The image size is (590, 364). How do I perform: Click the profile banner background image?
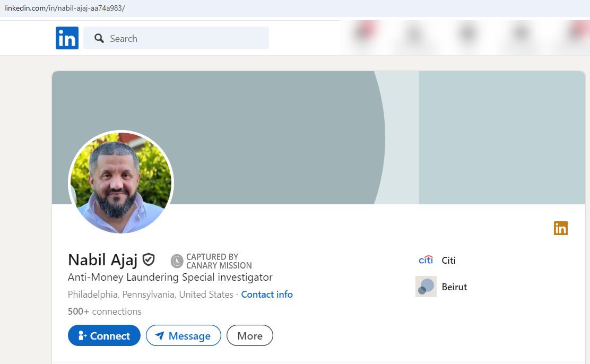[318, 106]
